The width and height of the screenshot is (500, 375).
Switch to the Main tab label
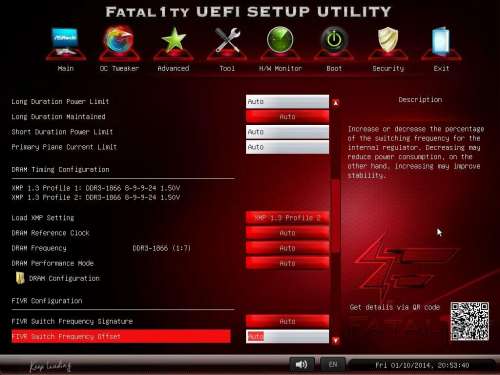65,68
